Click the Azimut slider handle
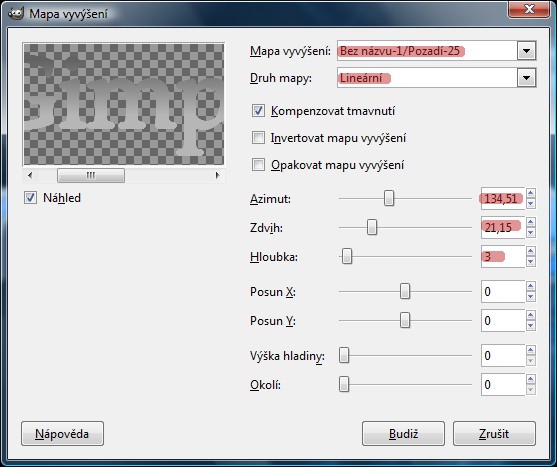Viewport: 557px width, 467px height. (x=389, y=199)
